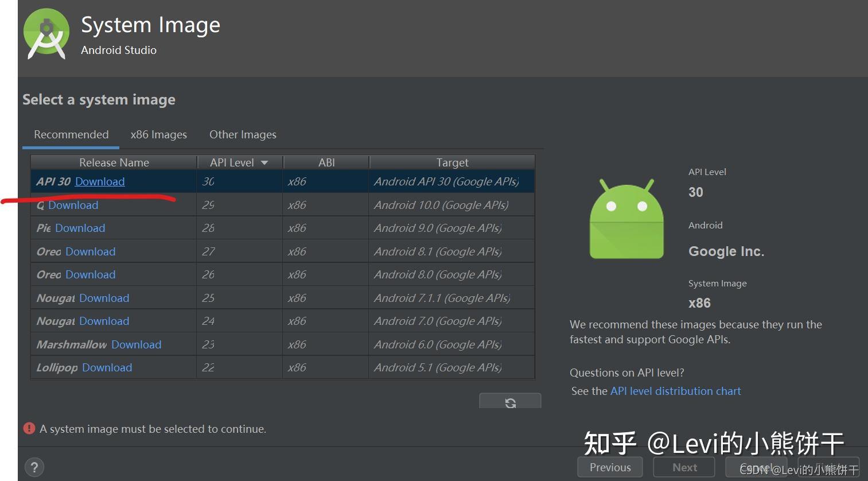Screen dimensions: 868x481
Task: Click the Lollipop release name text
Action: click(57, 368)
